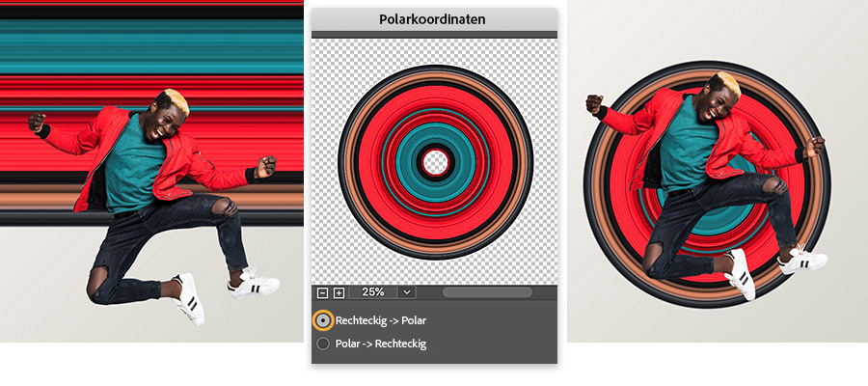Click scrollbar track left of the thumb
This screenshot has height=386, width=868.
click(x=430, y=292)
